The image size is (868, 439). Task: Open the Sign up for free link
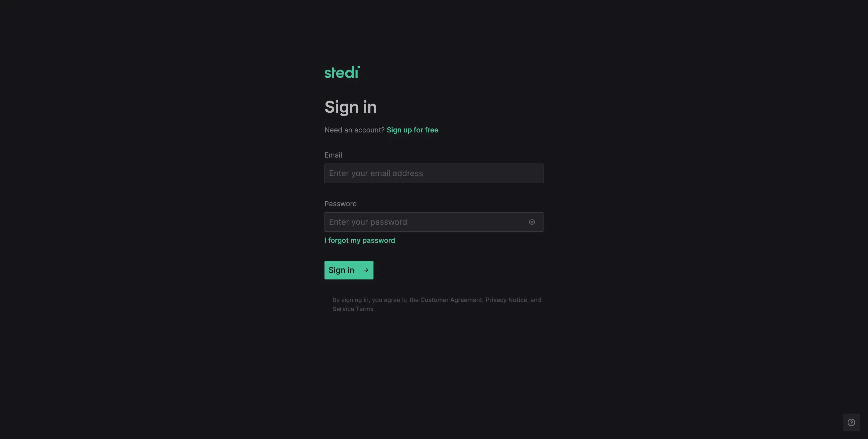[x=412, y=130]
